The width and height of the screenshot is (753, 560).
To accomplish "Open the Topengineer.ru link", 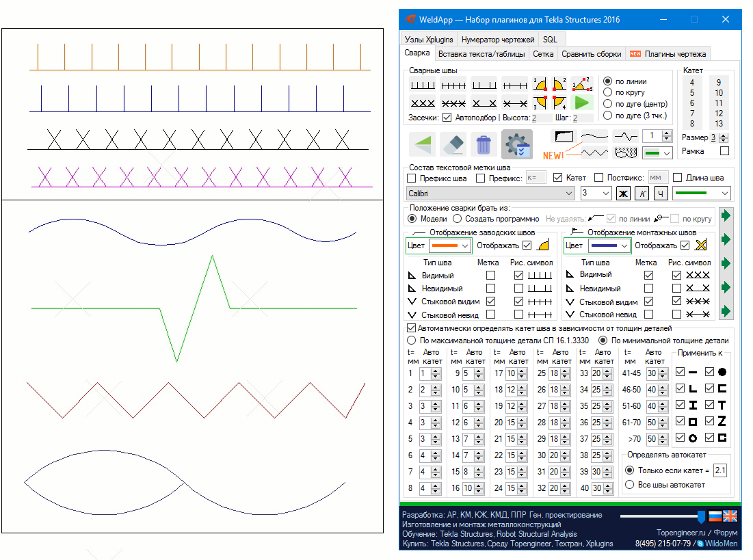I will coord(681,531).
